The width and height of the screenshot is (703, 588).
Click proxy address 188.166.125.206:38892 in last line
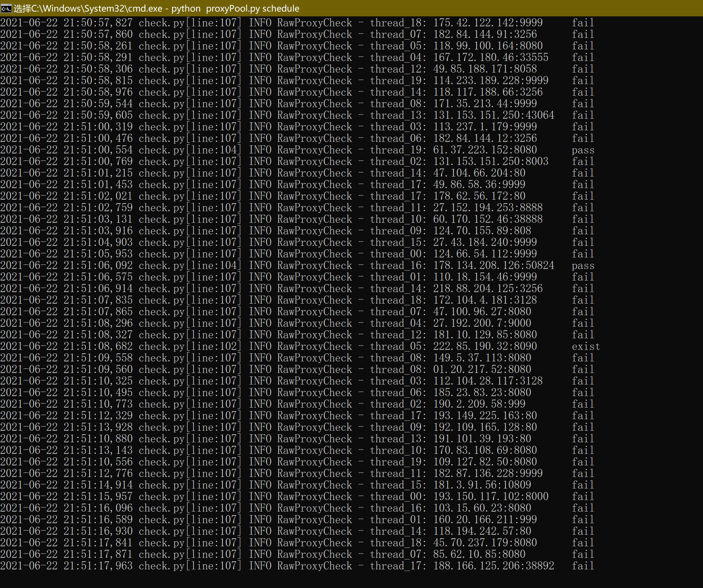493,566
